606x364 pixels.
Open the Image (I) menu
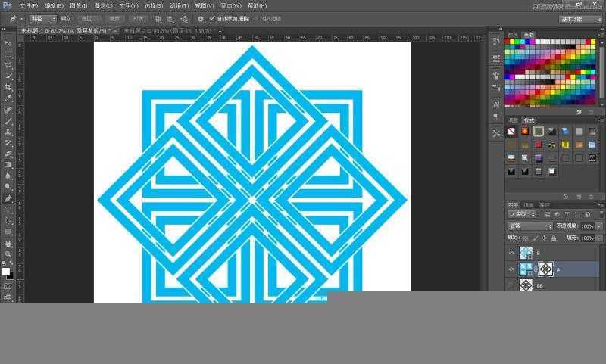click(79, 6)
